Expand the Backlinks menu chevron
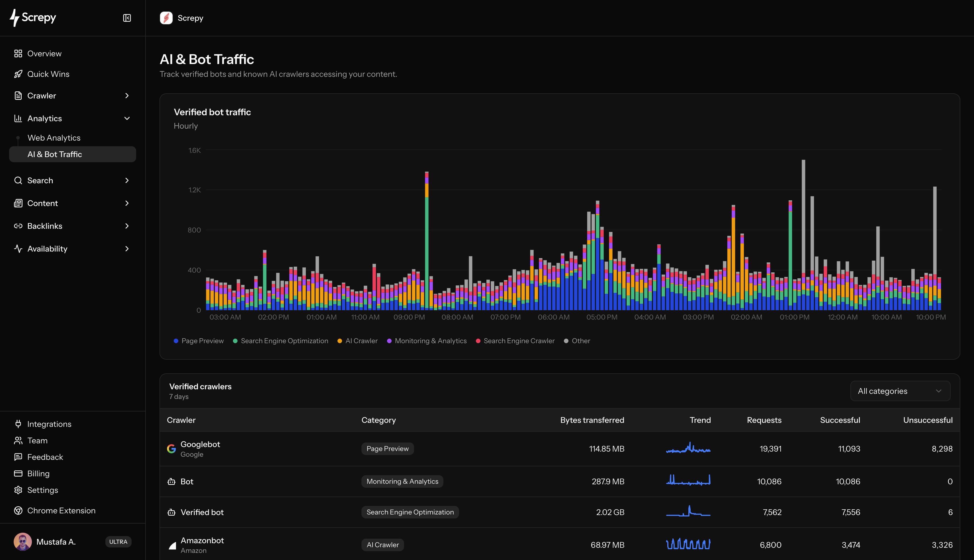The image size is (974, 560). [127, 226]
